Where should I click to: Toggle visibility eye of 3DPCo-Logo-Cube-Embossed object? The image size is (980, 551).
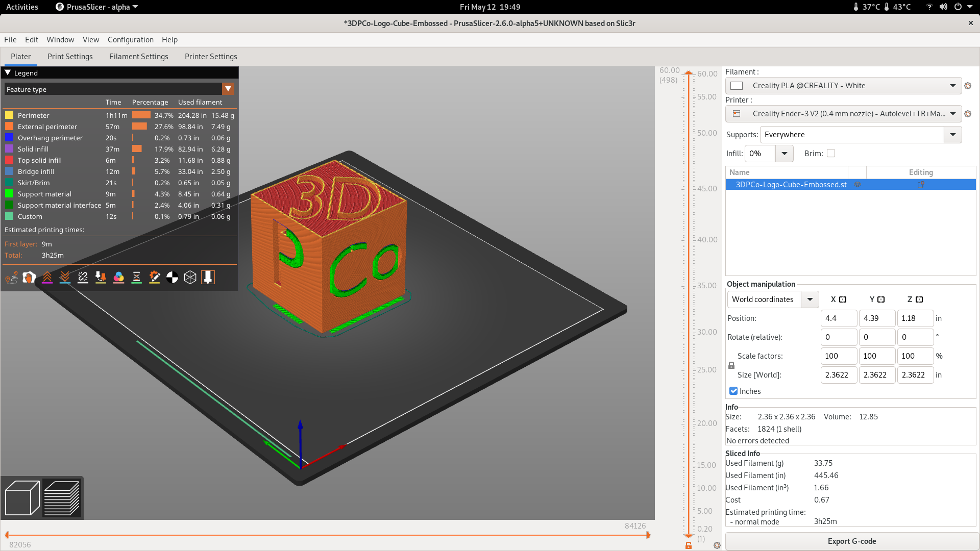(x=857, y=185)
